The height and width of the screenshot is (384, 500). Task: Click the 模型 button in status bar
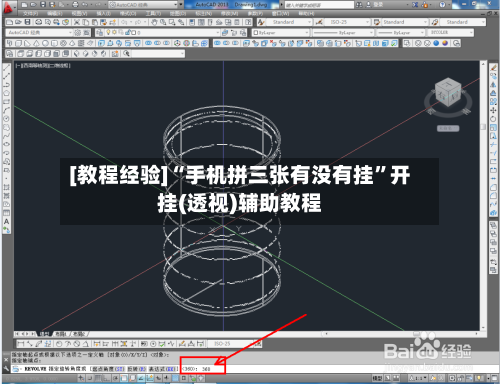click(377, 378)
